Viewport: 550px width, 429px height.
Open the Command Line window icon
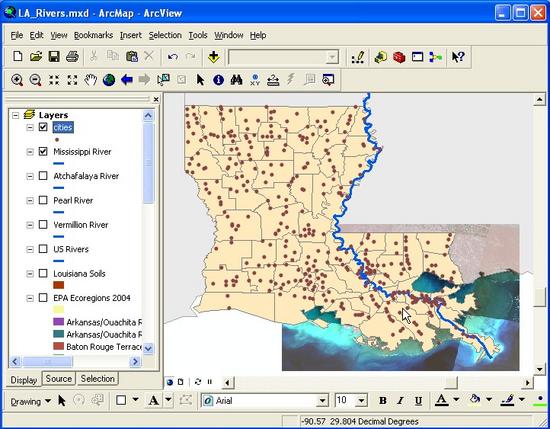(x=417, y=57)
